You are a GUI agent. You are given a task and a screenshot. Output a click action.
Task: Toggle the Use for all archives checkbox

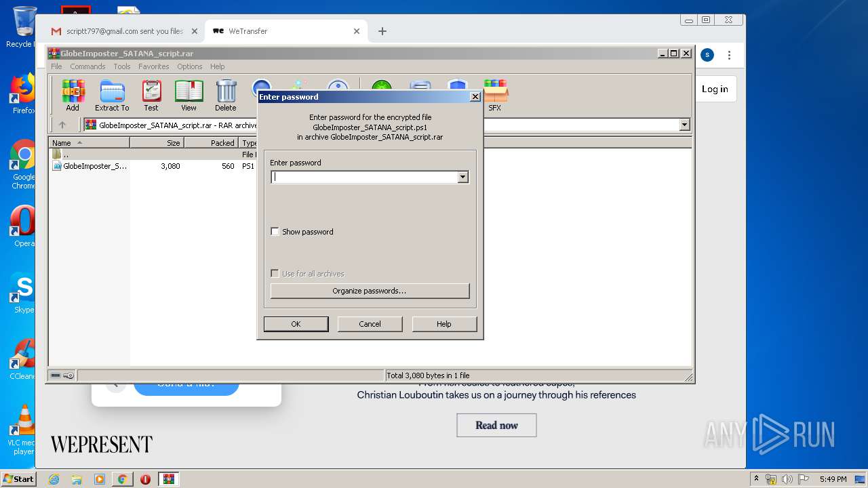tap(275, 274)
